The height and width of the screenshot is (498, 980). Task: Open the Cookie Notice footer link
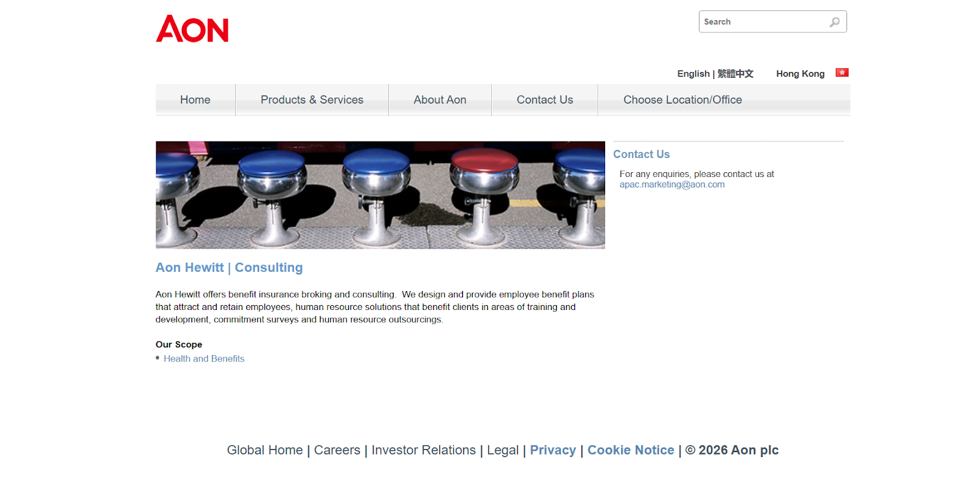[631, 450]
